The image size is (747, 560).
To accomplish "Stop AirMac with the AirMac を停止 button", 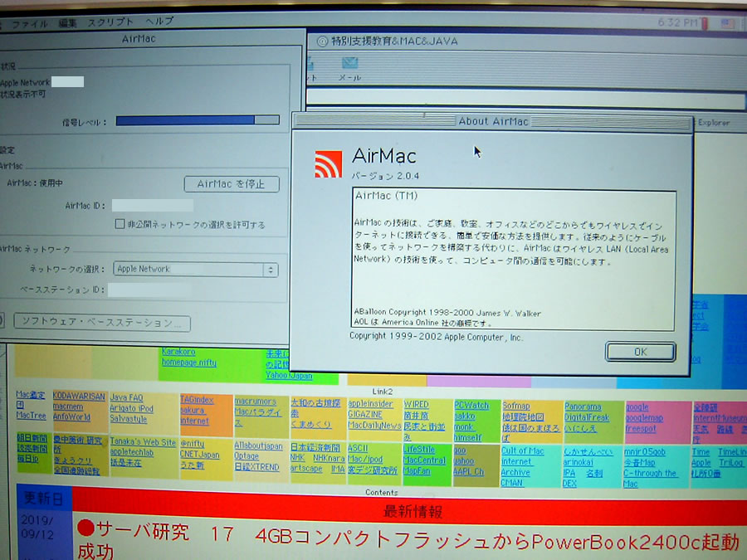I will [232, 184].
